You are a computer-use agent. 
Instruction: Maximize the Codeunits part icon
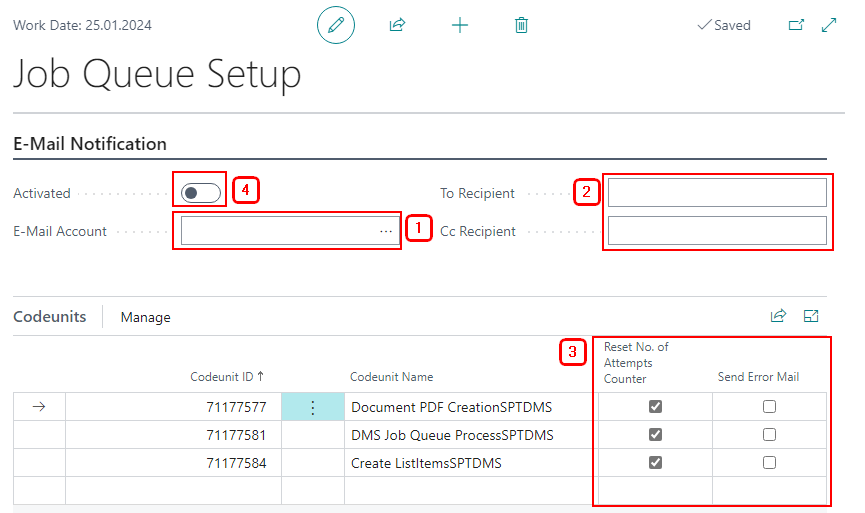(811, 316)
